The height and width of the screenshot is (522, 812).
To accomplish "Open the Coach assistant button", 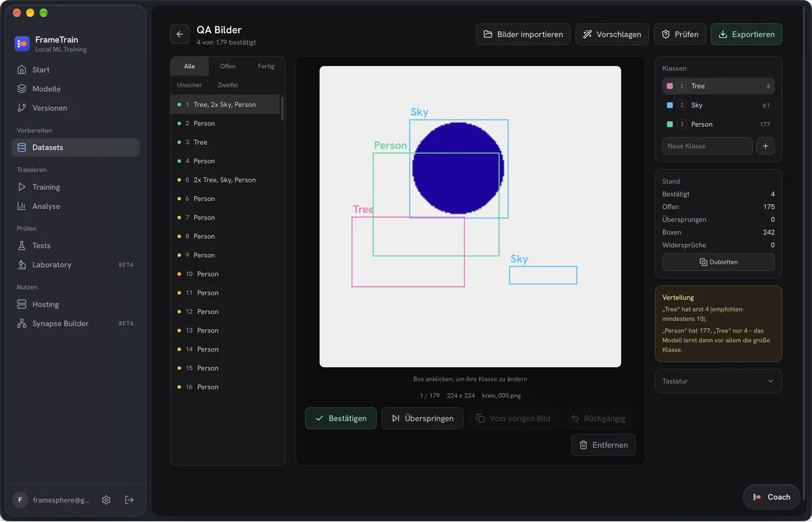I will point(771,497).
